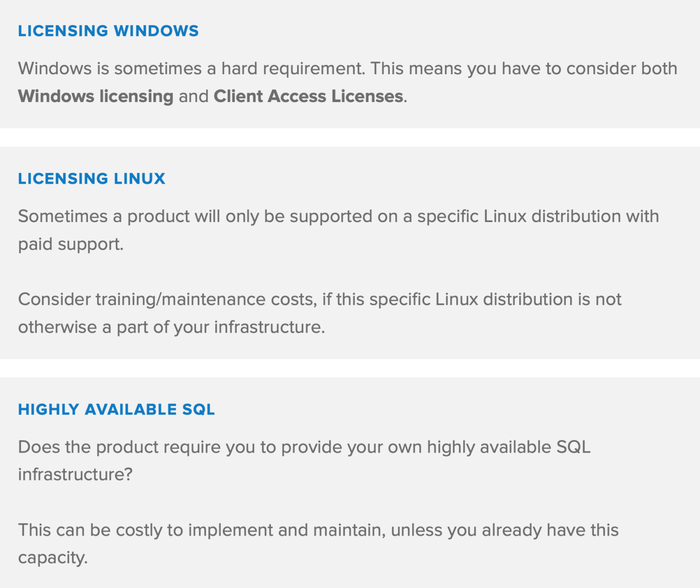
Task: Click the line starting 'Sometimes a product will only'
Action: (x=338, y=216)
